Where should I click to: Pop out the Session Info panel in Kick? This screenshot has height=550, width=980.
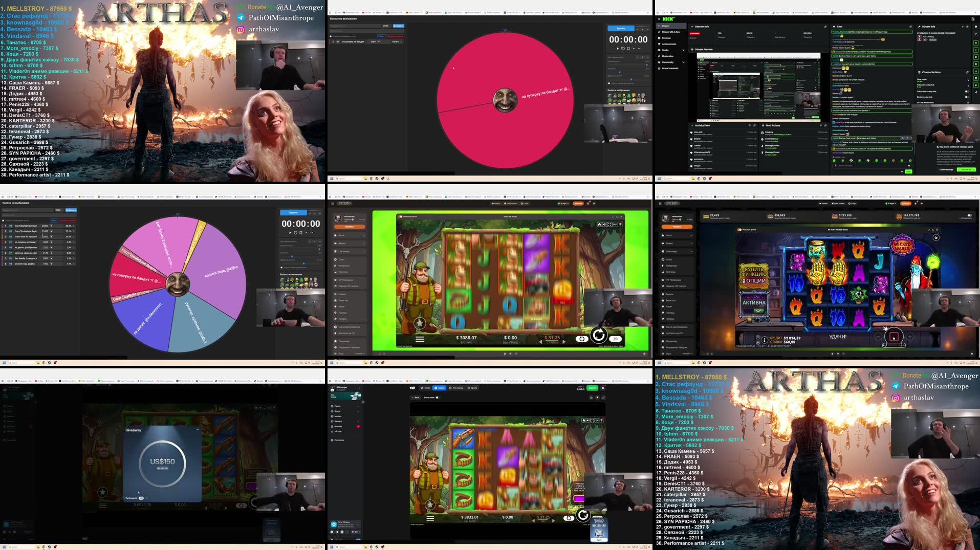tap(825, 27)
